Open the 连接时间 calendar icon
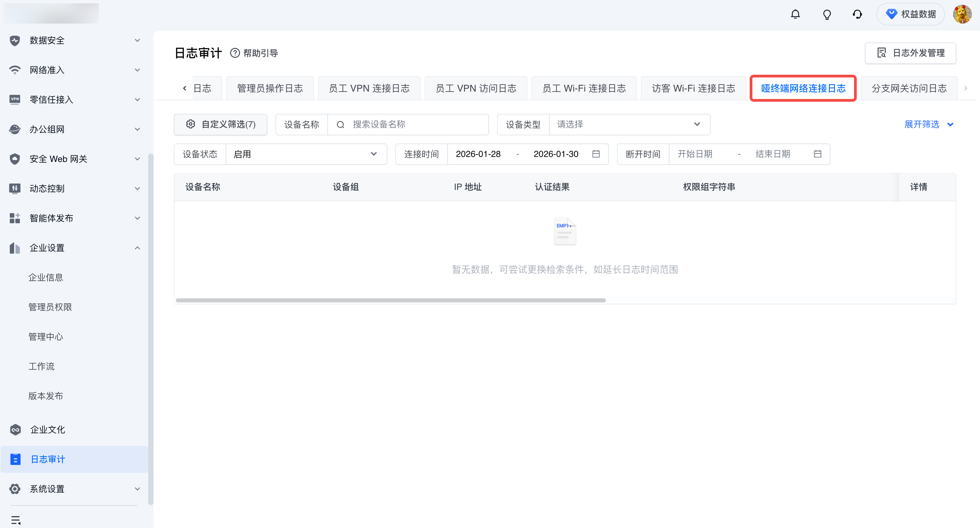The width and height of the screenshot is (980, 528). click(x=596, y=154)
